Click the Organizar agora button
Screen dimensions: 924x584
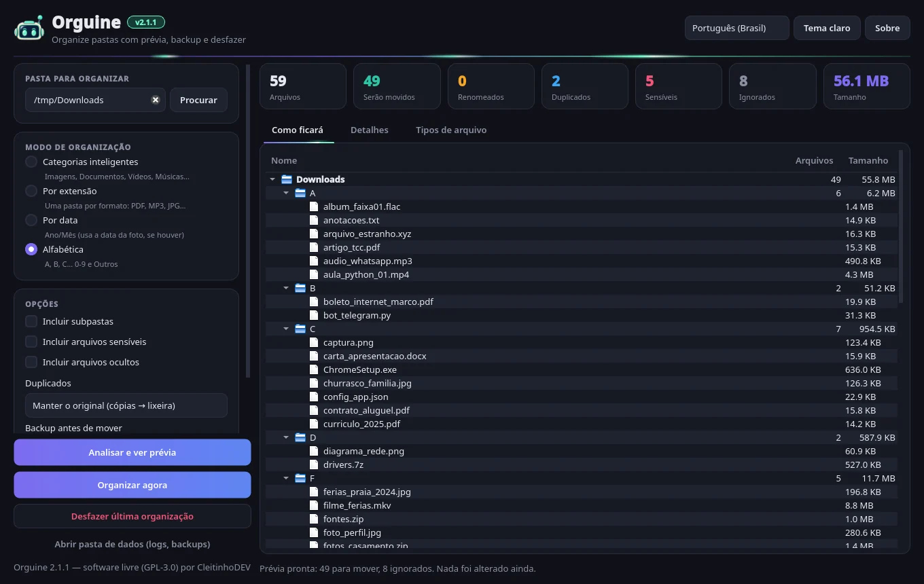pyautogui.click(x=132, y=485)
